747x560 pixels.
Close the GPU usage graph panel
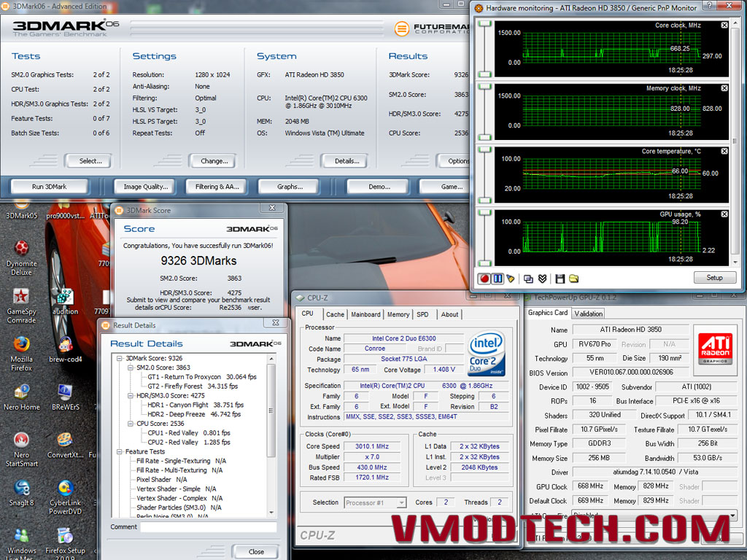tap(724, 214)
